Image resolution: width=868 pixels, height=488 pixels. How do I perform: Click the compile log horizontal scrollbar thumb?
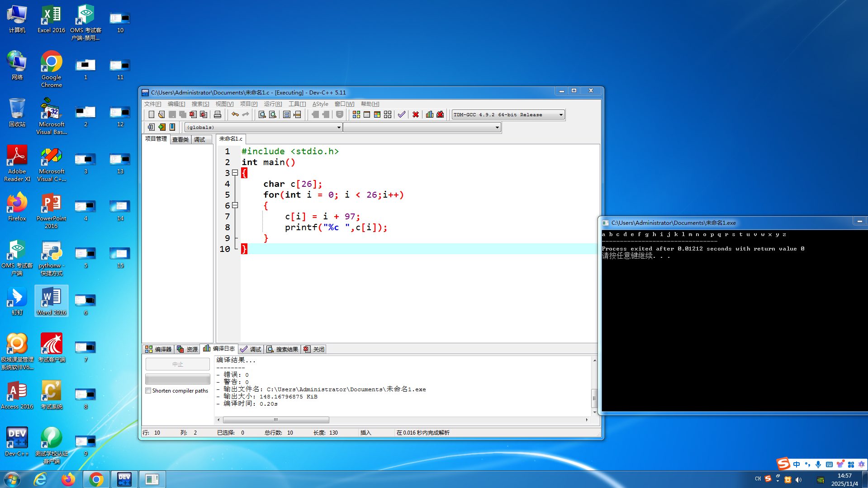(276, 420)
